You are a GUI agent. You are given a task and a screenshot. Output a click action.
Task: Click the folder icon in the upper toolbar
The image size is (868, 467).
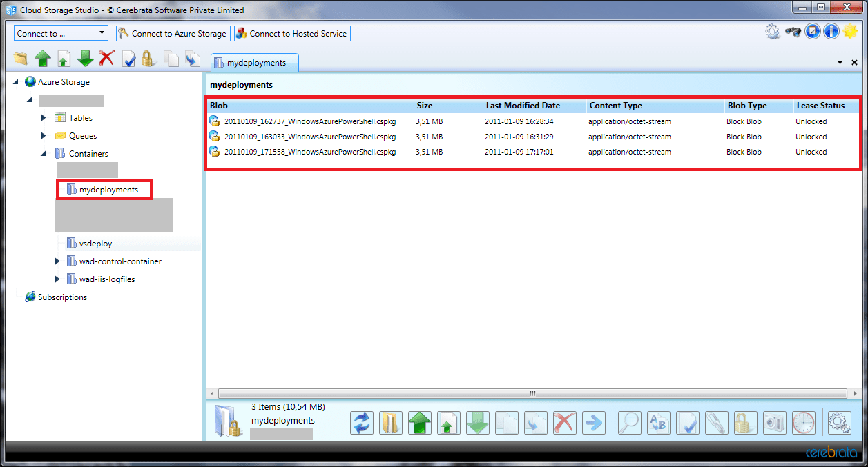[x=21, y=59]
